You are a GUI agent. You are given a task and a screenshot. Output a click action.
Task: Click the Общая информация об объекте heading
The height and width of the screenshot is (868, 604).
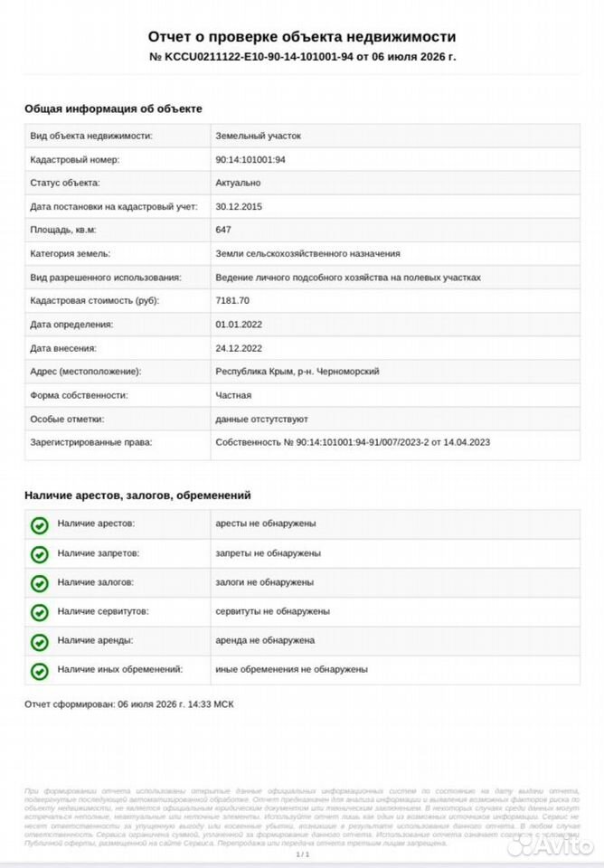[113, 108]
